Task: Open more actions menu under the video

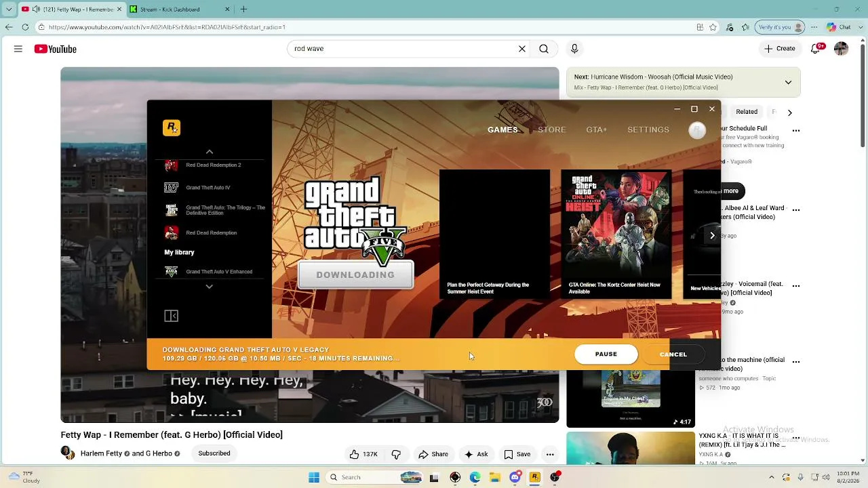Action: 550,454
